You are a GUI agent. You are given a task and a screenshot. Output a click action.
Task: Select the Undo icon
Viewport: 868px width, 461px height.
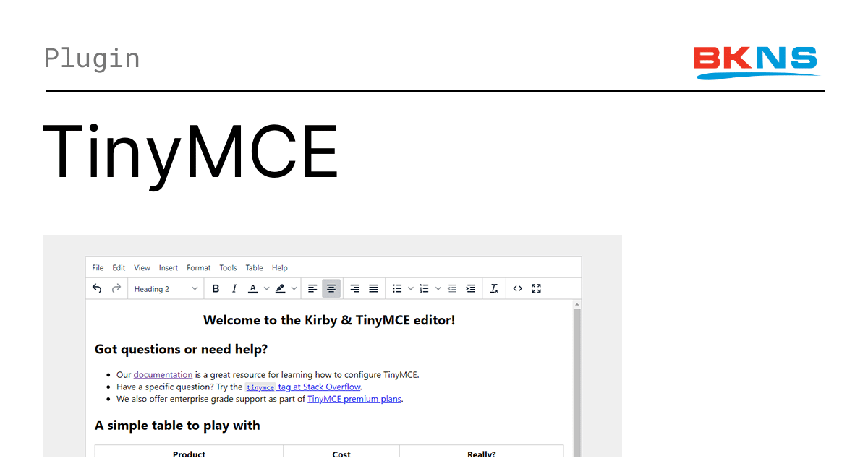pyautogui.click(x=97, y=288)
